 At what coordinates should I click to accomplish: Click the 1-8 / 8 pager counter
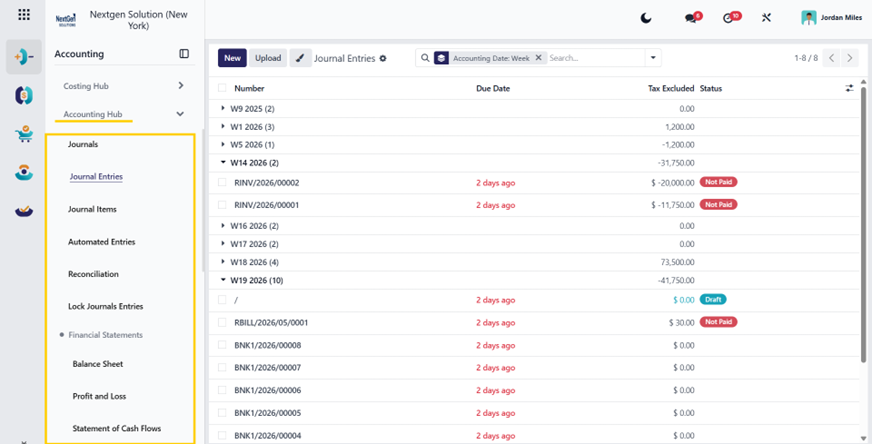pos(806,58)
